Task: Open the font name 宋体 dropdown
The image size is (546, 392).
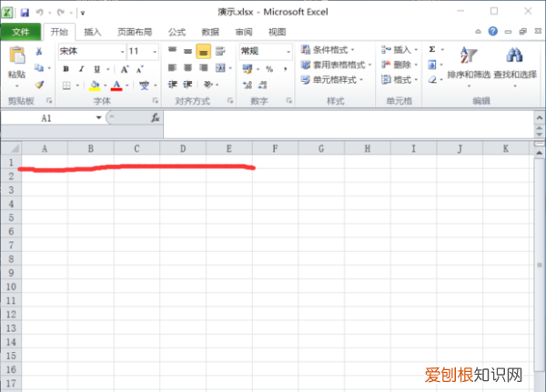Action: pos(122,52)
